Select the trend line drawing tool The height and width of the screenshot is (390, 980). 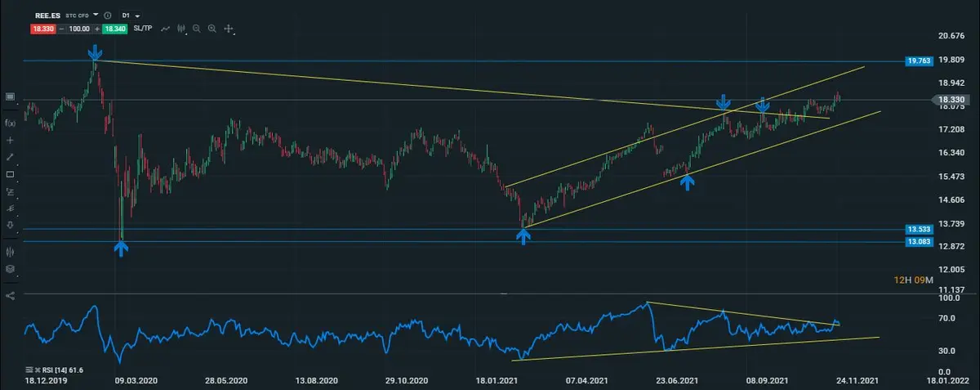11,156
